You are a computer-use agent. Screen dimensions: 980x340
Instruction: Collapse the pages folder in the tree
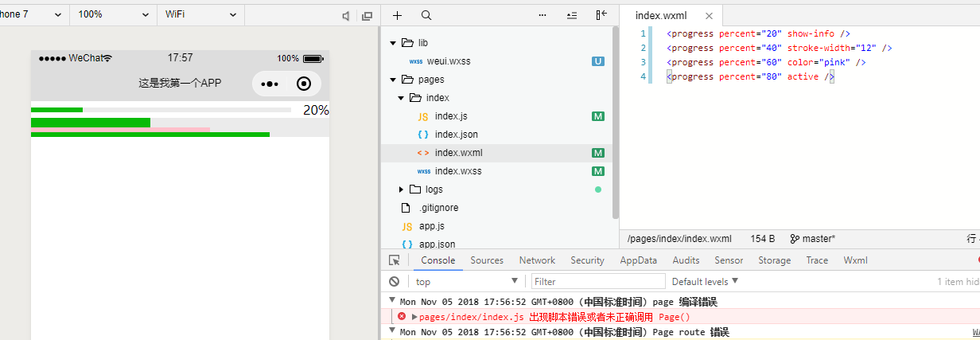[x=393, y=80]
